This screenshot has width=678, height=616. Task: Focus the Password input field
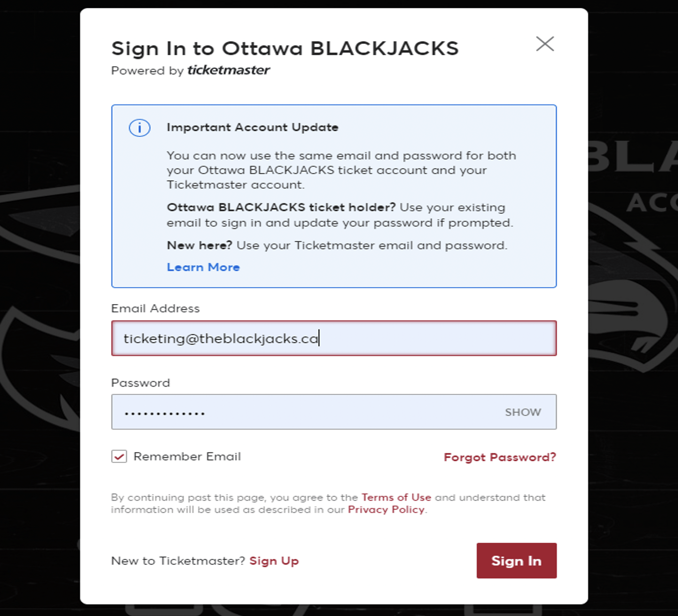click(334, 412)
